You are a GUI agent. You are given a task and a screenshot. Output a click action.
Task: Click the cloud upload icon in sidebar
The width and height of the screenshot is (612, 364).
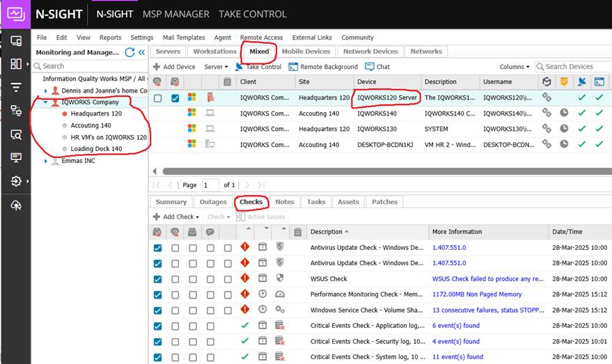point(16,205)
